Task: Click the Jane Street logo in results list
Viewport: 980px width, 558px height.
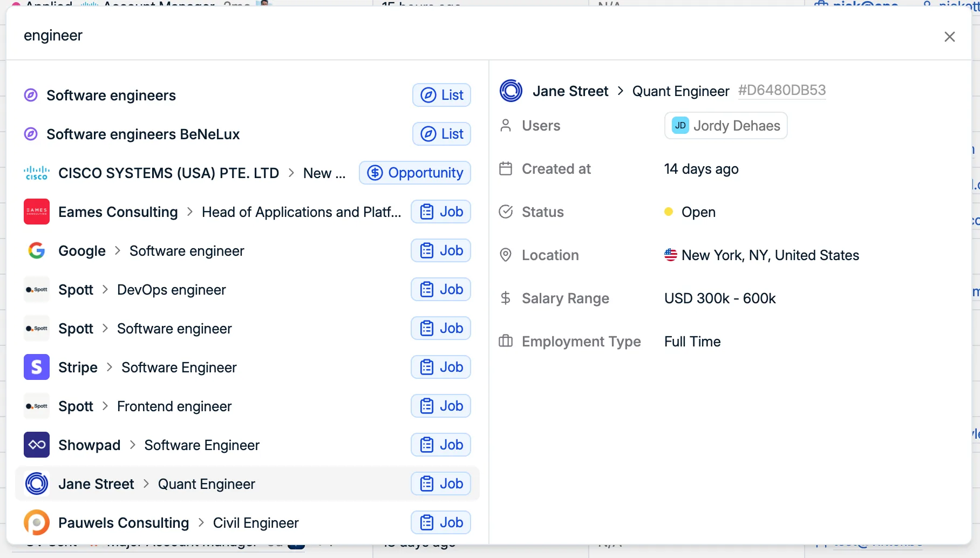Action: (37, 484)
